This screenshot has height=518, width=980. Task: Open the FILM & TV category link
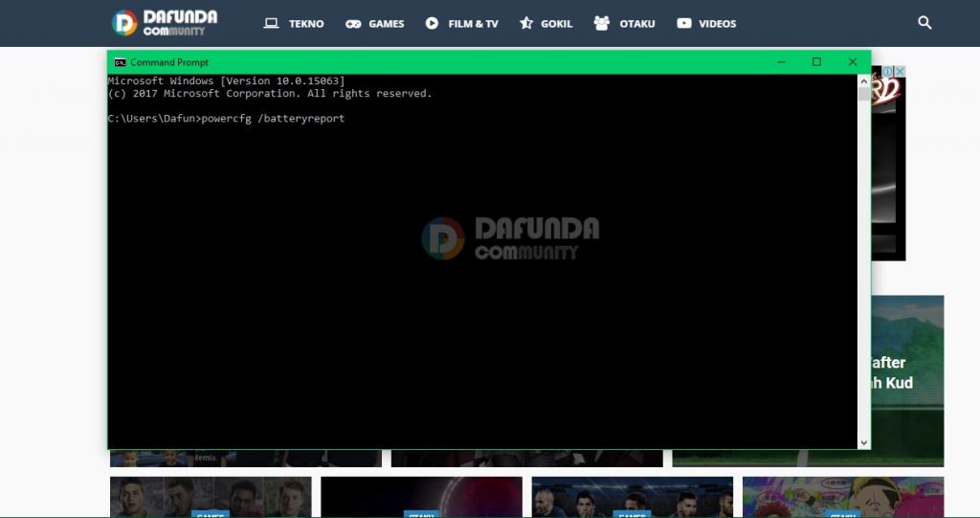click(x=473, y=23)
